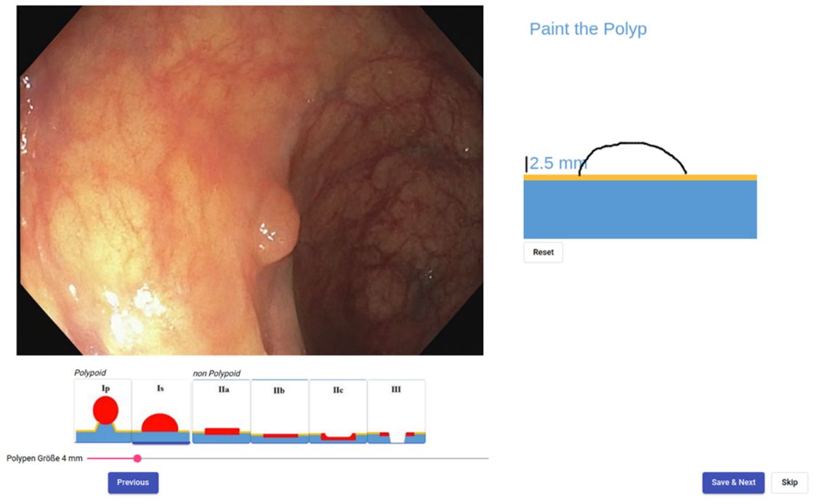Image resolution: width=819 pixels, height=504 pixels.
Task: Click the non Polypoid category label
Action: click(217, 373)
